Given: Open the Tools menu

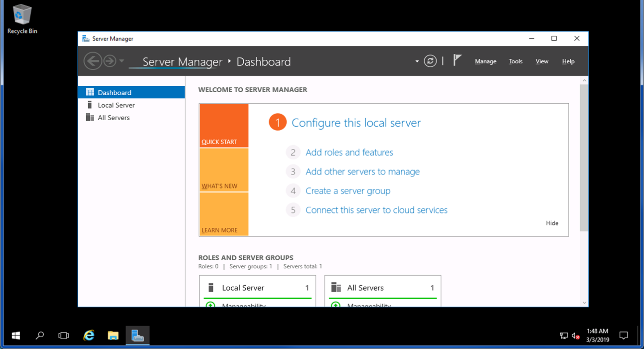Looking at the screenshot, I should pos(515,61).
